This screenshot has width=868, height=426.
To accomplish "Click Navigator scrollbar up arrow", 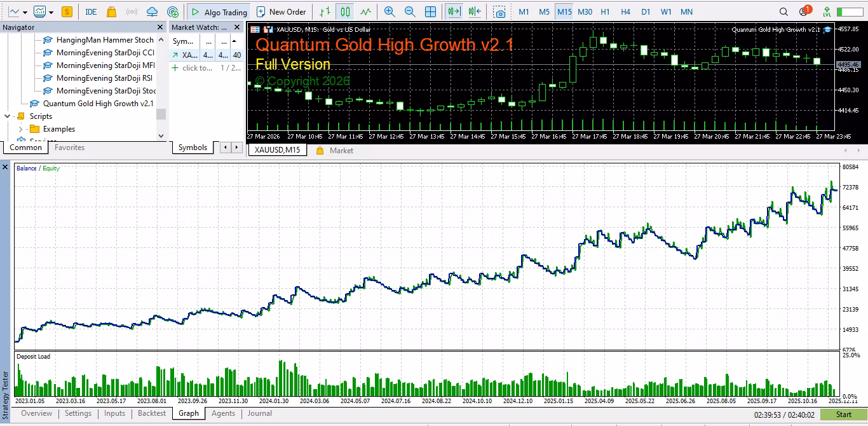I will (x=161, y=38).
